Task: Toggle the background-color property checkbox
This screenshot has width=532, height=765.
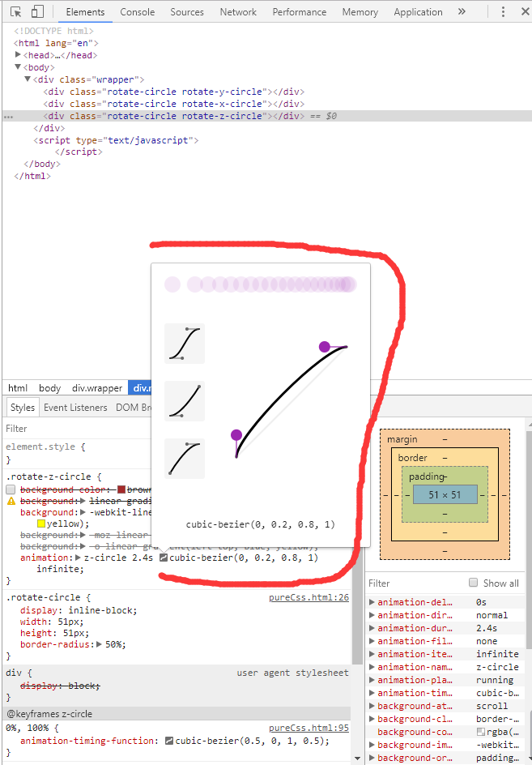Action: tap(11, 489)
